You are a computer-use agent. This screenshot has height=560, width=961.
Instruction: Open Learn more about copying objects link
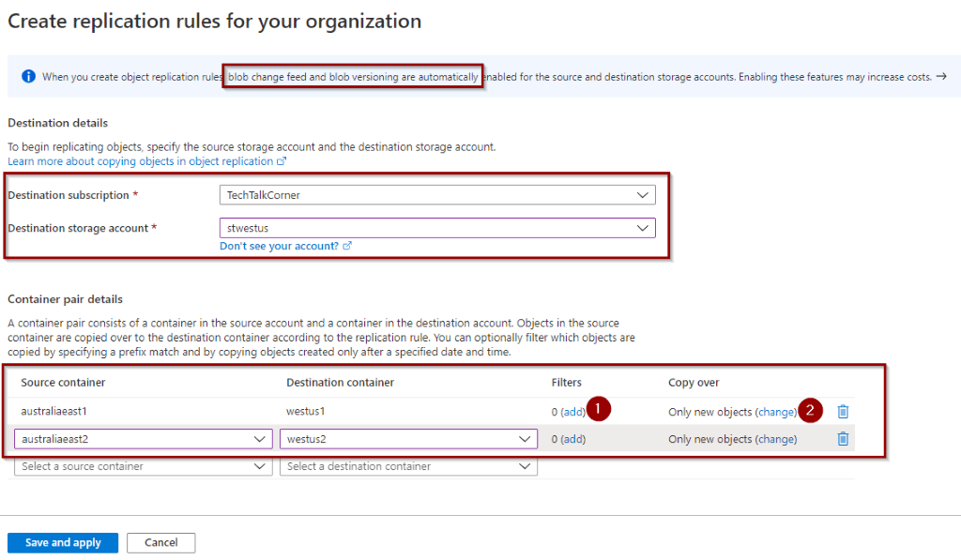pyautogui.click(x=141, y=161)
